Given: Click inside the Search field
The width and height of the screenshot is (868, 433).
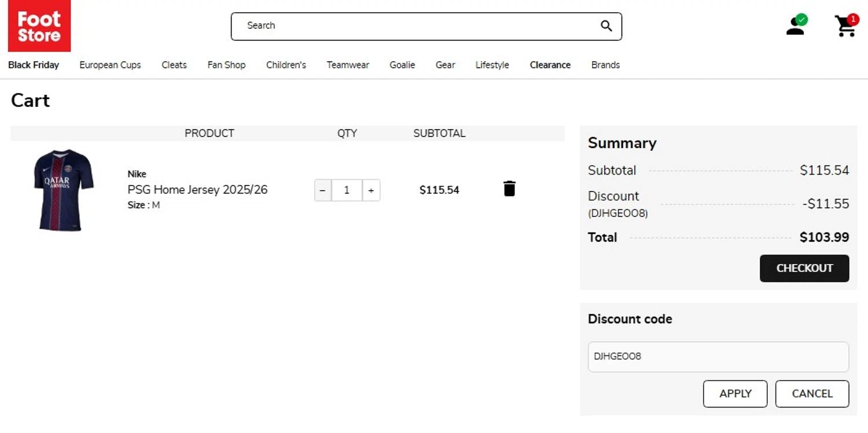Looking at the screenshot, I should [426, 27].
